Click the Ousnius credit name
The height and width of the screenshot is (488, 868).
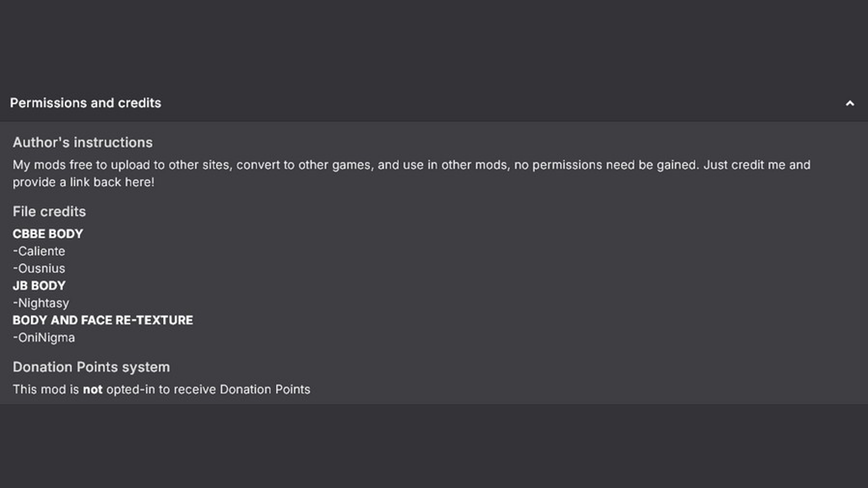point(41,268)
